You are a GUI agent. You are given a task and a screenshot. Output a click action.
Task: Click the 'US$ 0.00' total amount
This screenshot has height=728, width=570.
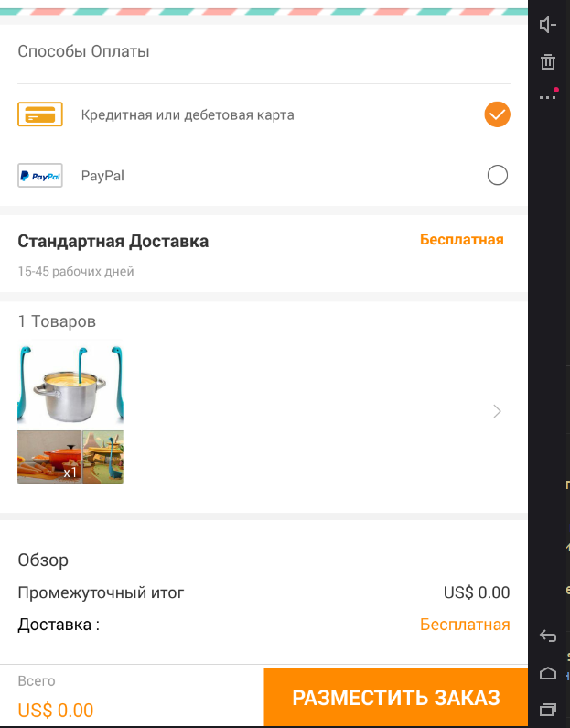[x=56, y=710]
